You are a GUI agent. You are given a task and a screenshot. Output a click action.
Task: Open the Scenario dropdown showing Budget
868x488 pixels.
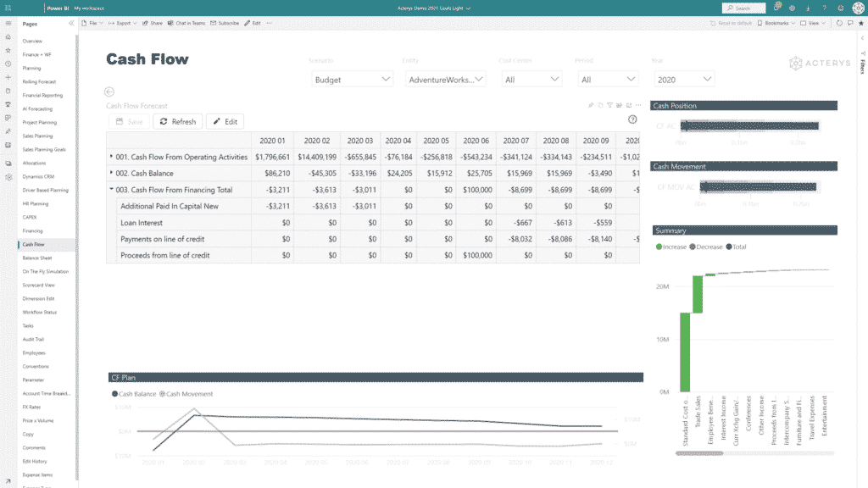tap(352, 79)
